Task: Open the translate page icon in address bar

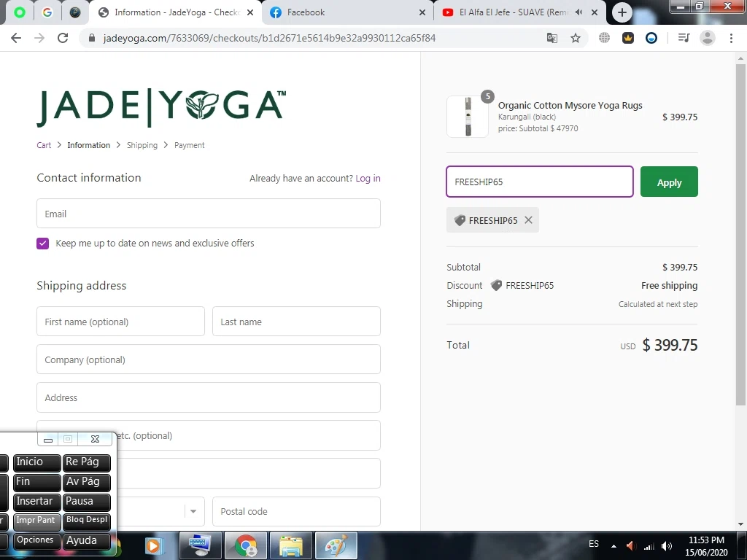Action: click(x=551, y=38)
